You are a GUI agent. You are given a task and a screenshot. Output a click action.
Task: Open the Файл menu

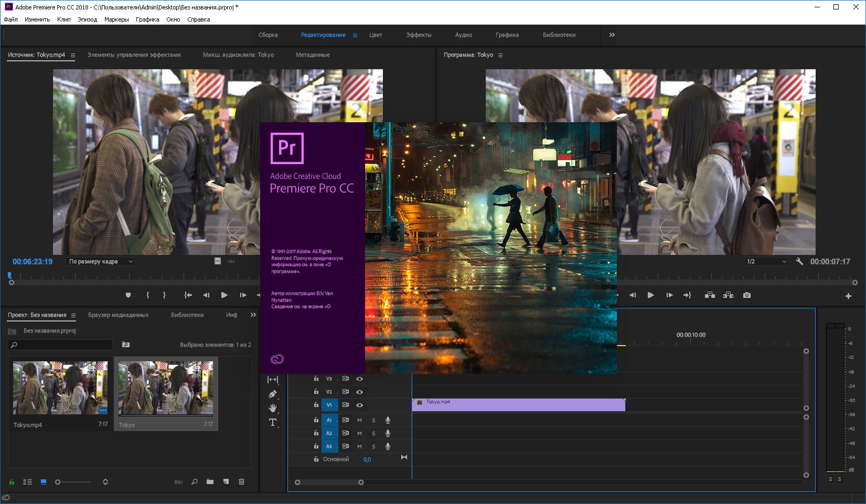click(10, 19)
